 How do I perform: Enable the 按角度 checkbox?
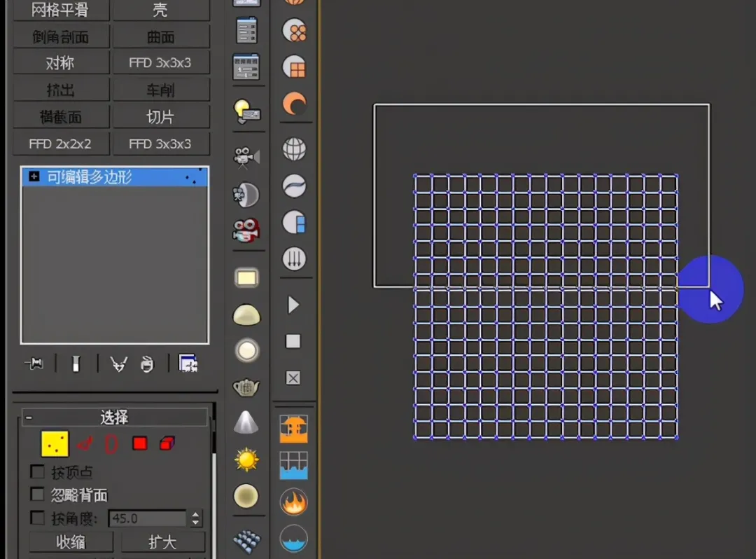coord(38,518)
